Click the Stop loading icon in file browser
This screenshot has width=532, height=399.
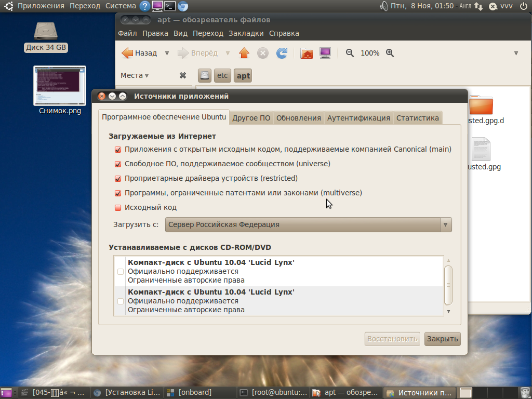[262, 53]
